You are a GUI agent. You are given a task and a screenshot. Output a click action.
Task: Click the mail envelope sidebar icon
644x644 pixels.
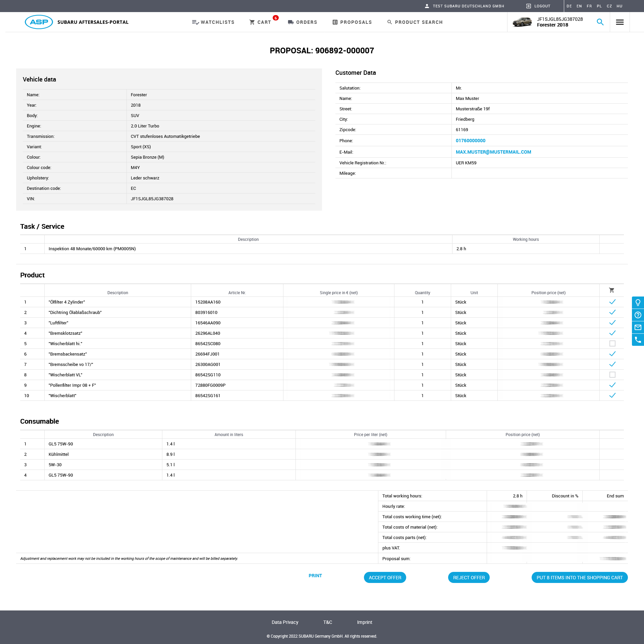click(x=638, y=327)
